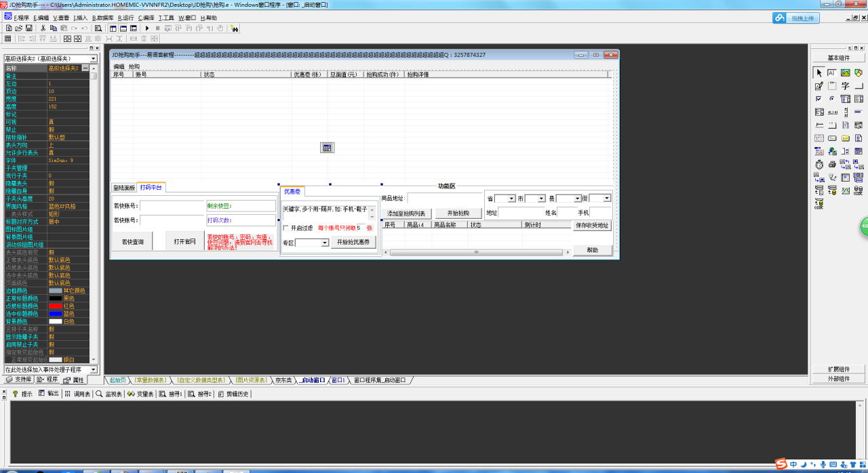Click the Save file toolbar icon

tap(29, 28)
